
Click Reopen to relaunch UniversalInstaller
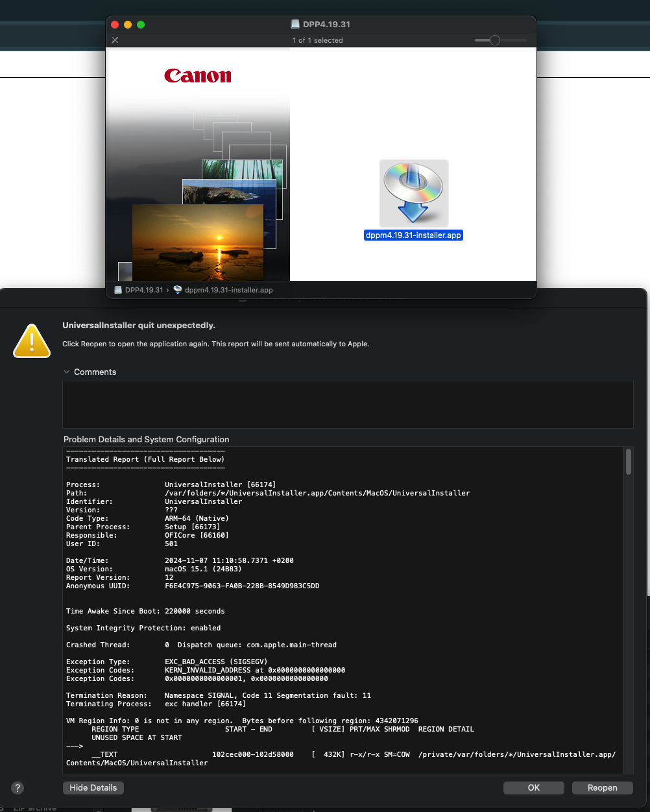[x=603, y=787]
